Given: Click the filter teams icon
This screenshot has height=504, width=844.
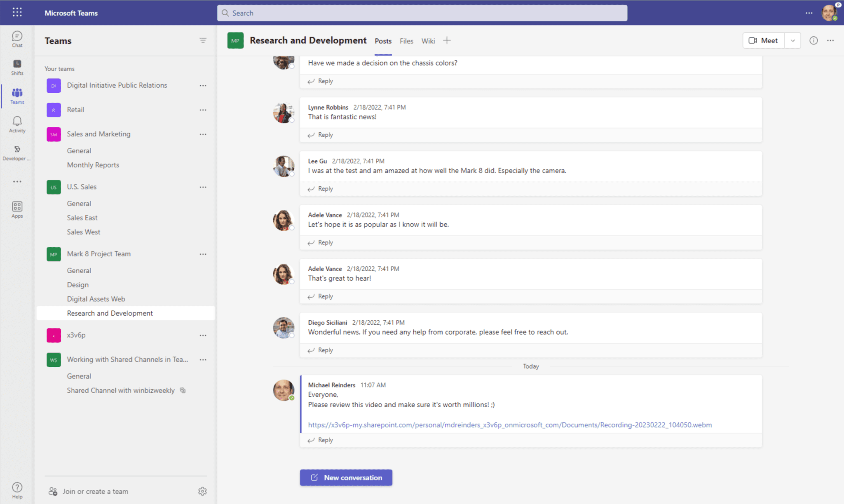Looking at the screenshot, I should [x=203, y=40].
